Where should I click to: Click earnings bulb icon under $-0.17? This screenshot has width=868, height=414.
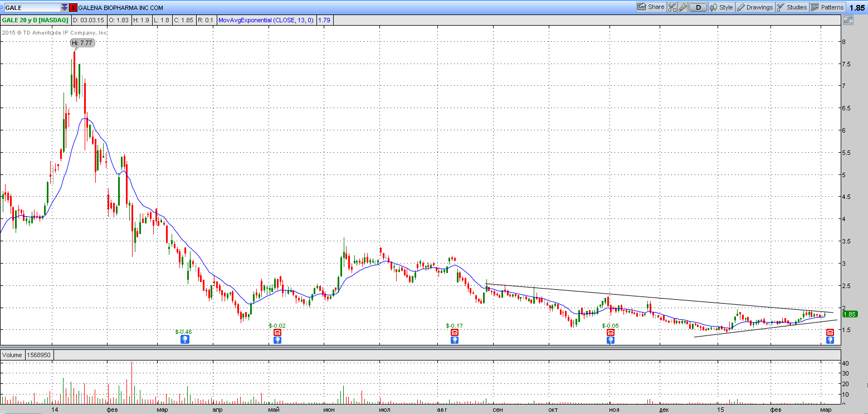click(x=455, y=339)
